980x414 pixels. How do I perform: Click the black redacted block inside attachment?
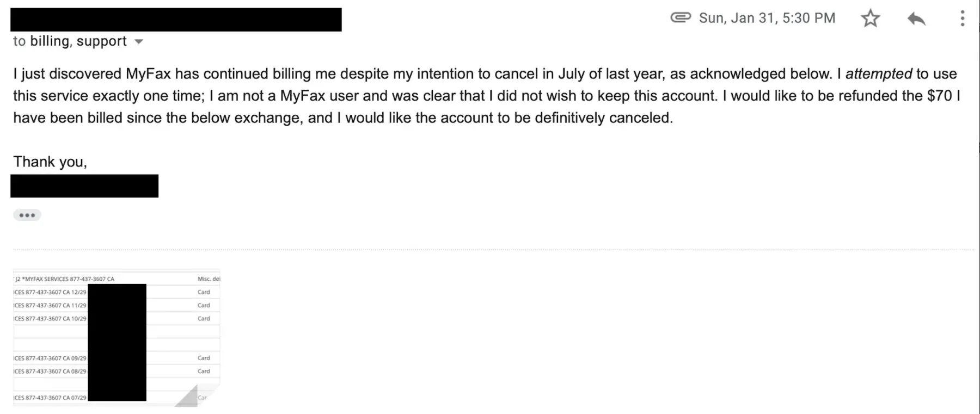(117, 342)
